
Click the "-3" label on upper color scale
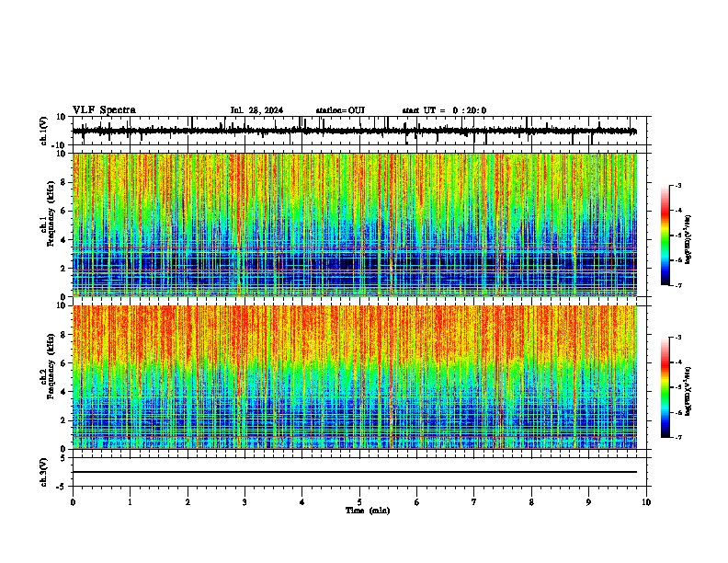[677, 185]
